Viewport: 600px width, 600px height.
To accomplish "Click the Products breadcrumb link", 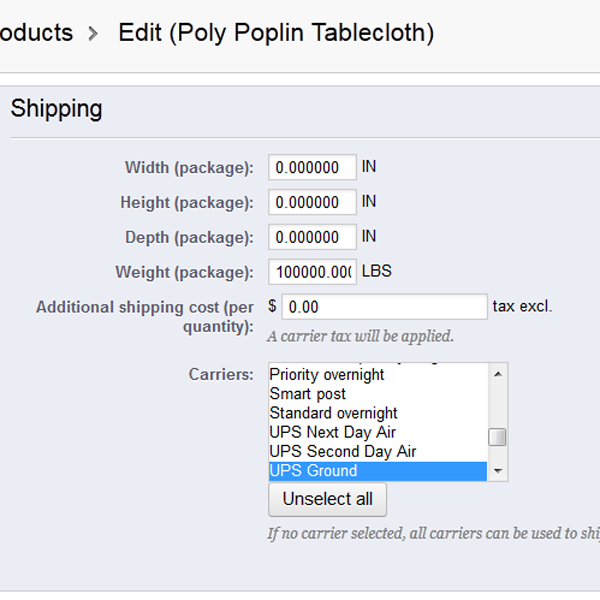I will pyautogui.click(x=35, y=33).
